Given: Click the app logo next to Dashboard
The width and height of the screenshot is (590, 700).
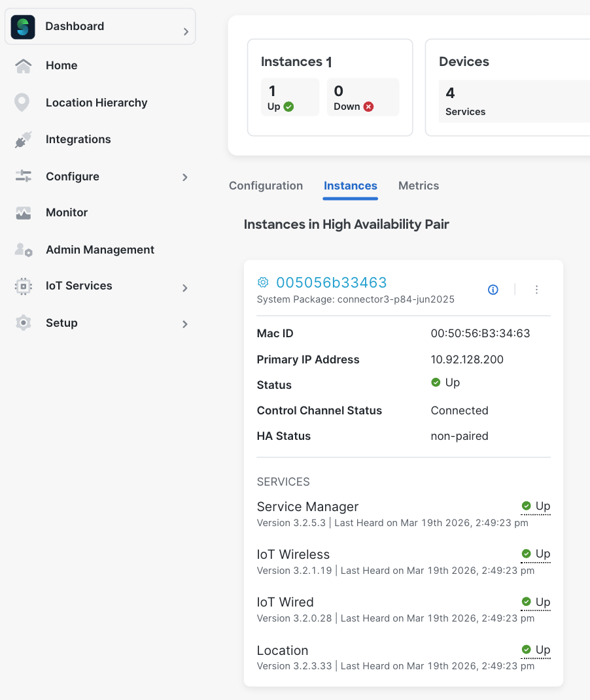Looking at the screenshot, I should (x=23, y=27).
